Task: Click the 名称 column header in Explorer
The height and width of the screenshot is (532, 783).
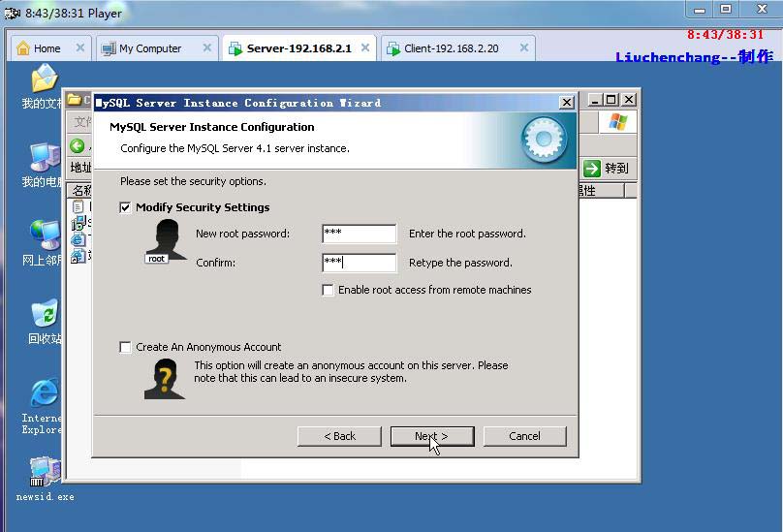Action: [80, 190]
